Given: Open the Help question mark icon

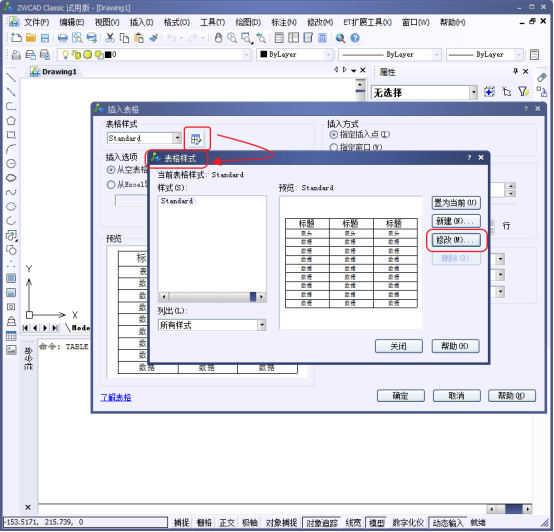Looking at the screenshot, I should [x=355, y=38].
